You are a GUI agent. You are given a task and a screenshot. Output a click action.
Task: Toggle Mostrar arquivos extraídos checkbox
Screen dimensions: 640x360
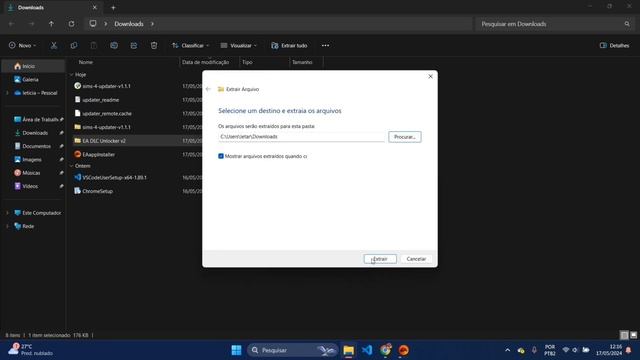tap(221, 156)
